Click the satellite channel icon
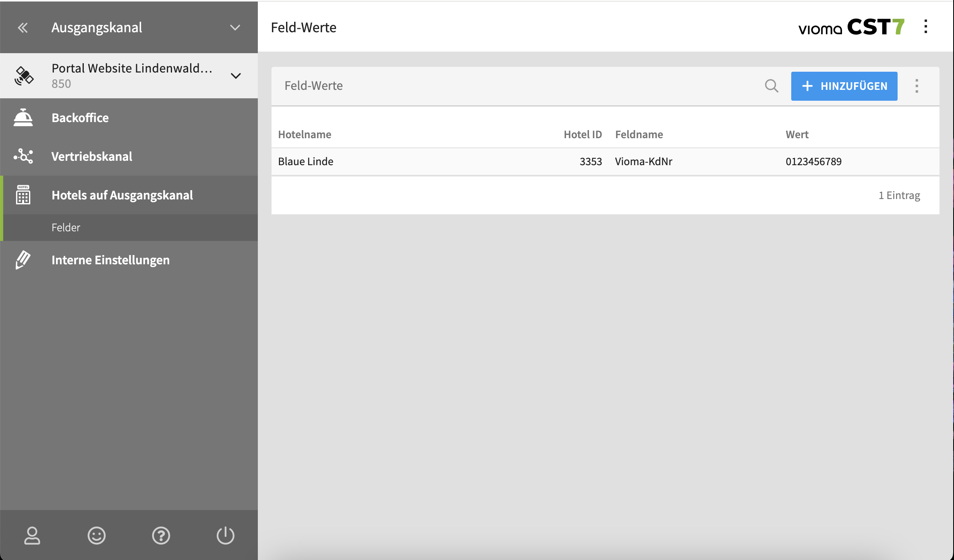 click(23, 76)
